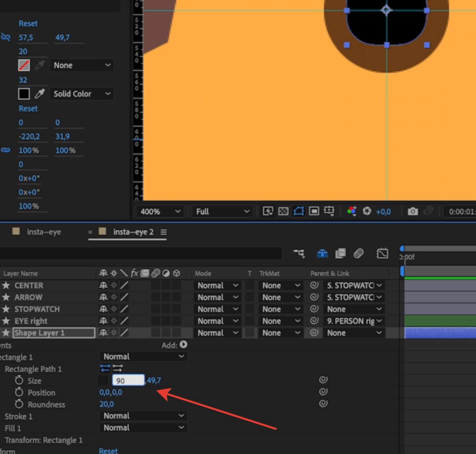Click the Shape Layer 1 name field
Viewport: 476px width, 454px height.
(x=54, y=333)
